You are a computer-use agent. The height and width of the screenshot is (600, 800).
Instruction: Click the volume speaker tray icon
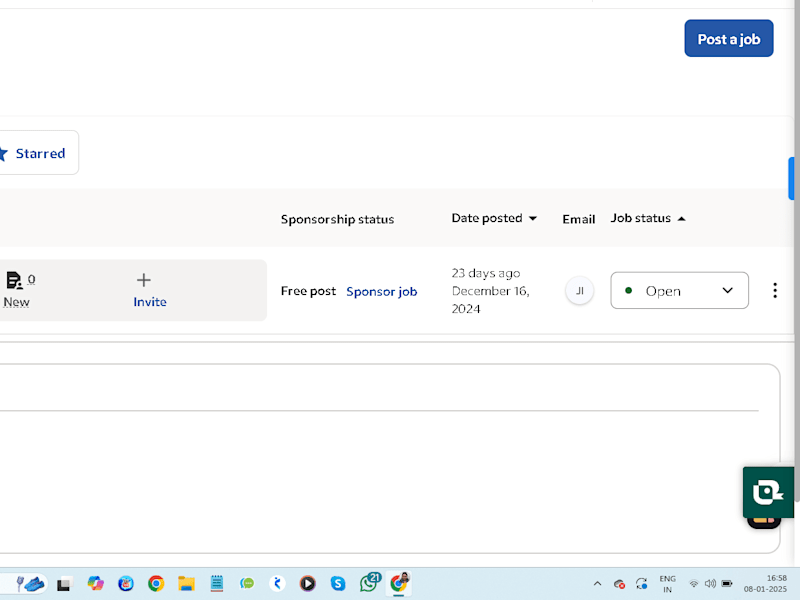[710, 583]
